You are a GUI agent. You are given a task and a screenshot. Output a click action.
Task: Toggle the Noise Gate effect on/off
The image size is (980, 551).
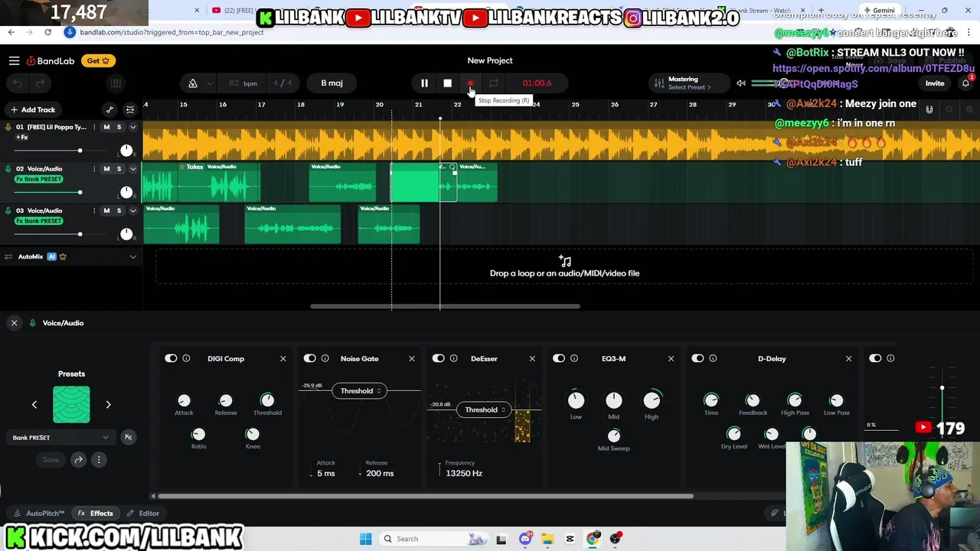coord(309,358)
